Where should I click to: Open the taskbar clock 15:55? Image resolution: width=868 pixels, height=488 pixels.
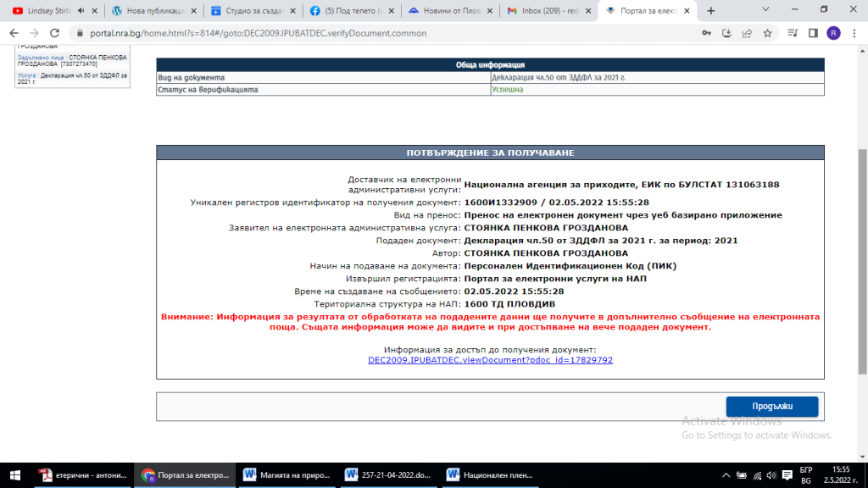[841, 475]
